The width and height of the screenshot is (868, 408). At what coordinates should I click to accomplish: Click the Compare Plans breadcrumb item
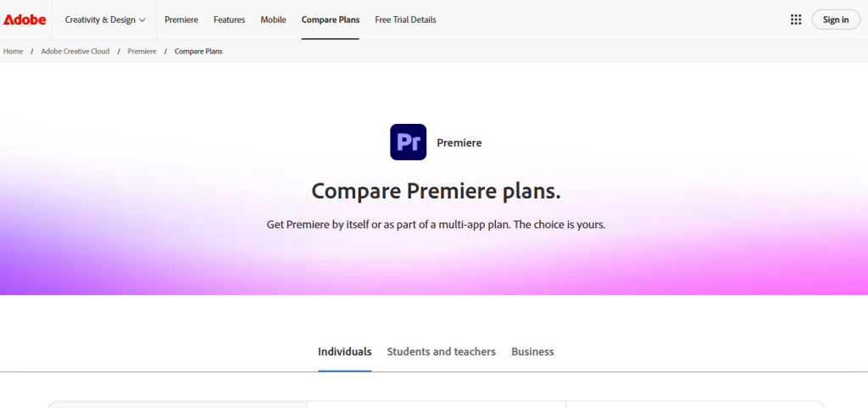coord(198,52)
